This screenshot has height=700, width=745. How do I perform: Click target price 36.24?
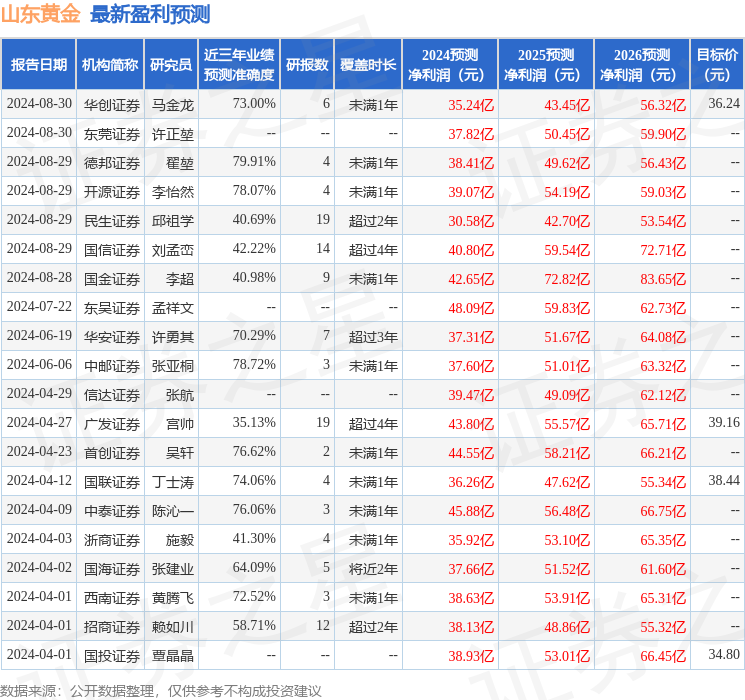pos(724,104)
